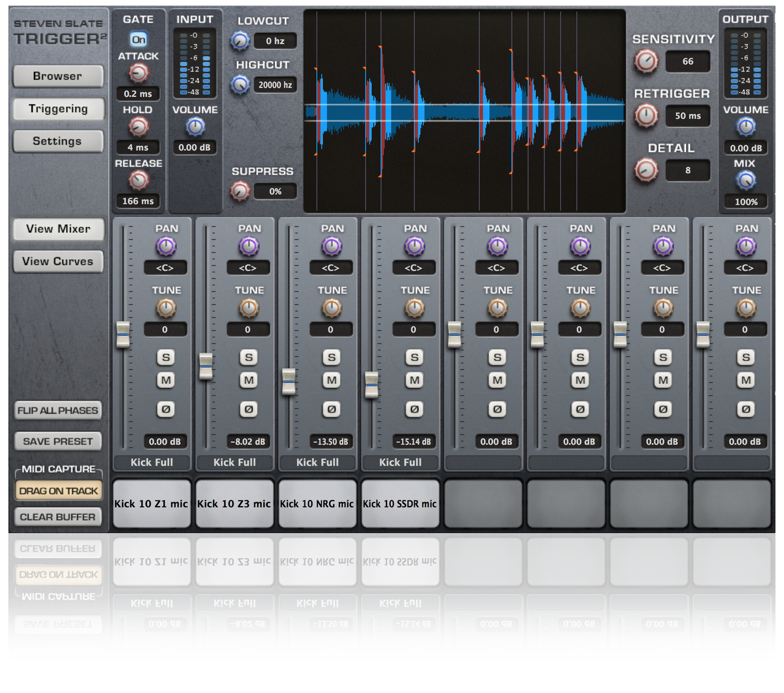Click the Drag On Track MIDI button
Screen dimensions: 784x693
point(58,491)
